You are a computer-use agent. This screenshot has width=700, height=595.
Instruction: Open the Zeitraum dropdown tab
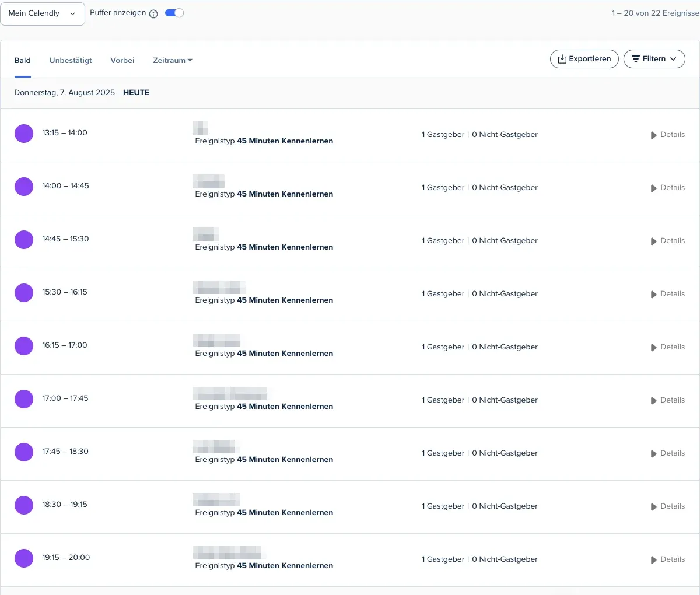(x=173, y=60)
